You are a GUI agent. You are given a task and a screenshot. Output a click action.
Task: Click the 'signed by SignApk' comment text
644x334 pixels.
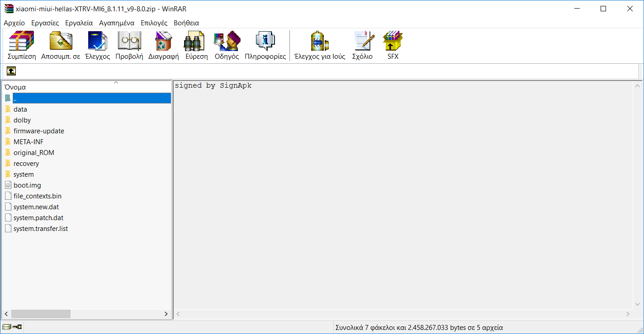213,85
